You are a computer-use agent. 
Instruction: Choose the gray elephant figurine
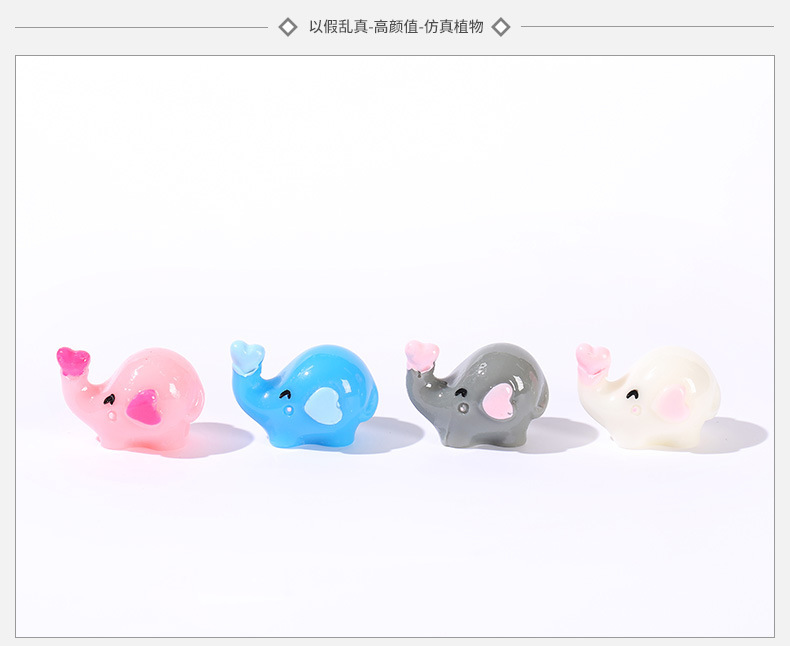point(477,395)
